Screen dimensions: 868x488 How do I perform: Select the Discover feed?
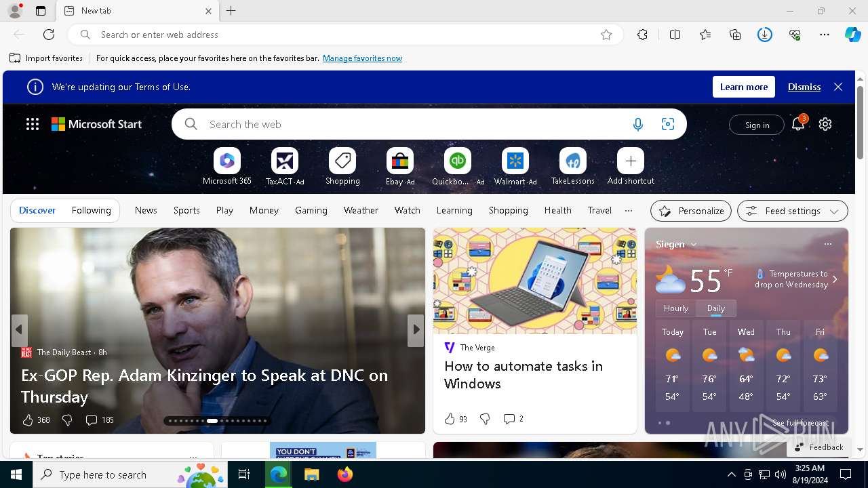(x=37, y=211)
